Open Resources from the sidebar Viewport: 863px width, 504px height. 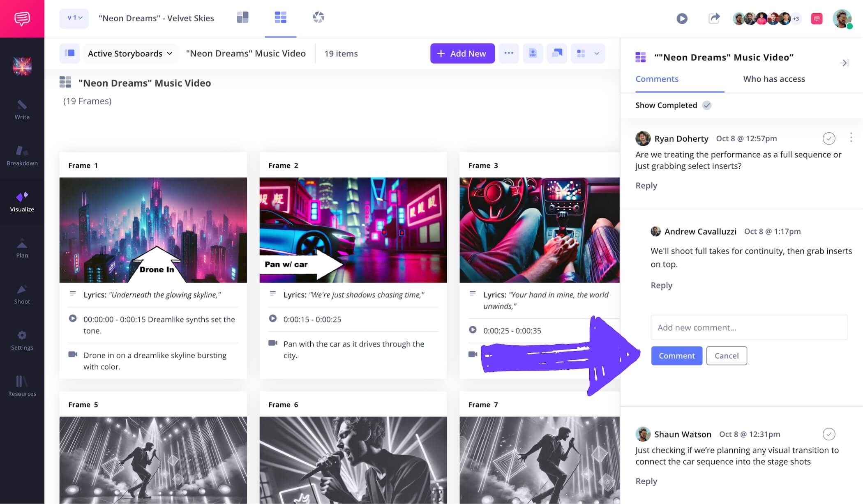[x=22, y=386]
